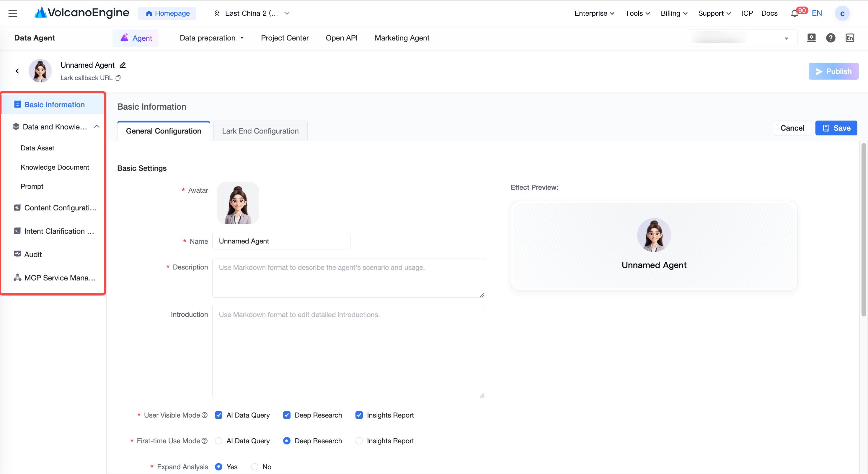The image size is (868, 474).
Task: Click the Name input field
Action: click(x=281, y=241)
